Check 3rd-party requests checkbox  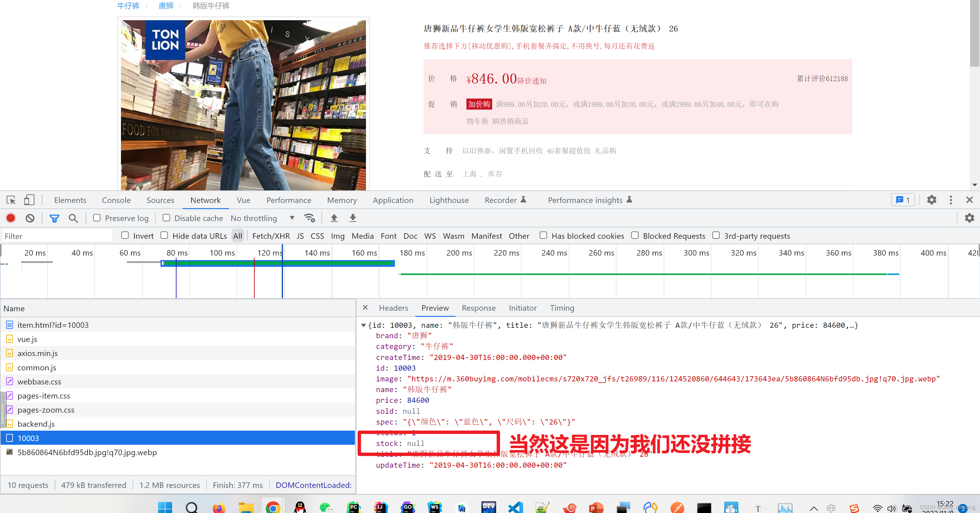coord(716,235)
